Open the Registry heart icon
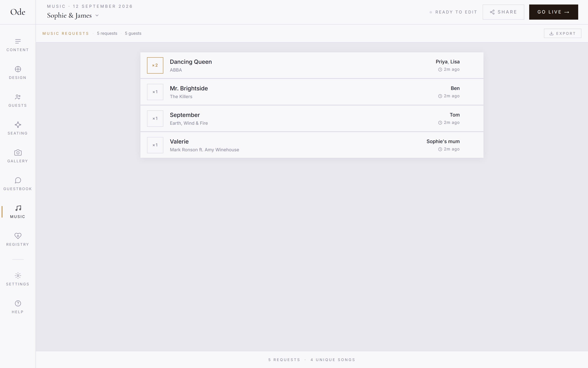The height and width of the screenshot is (368, 588). (x=18, y=236)
